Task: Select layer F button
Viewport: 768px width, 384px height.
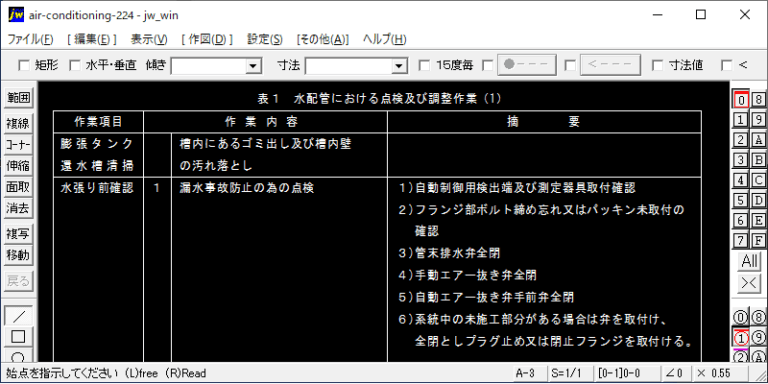Action: pos(758,240)
